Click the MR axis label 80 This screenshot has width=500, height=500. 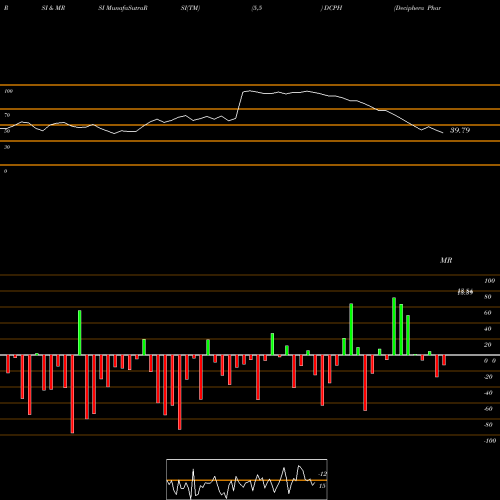(x=488, y=297)
